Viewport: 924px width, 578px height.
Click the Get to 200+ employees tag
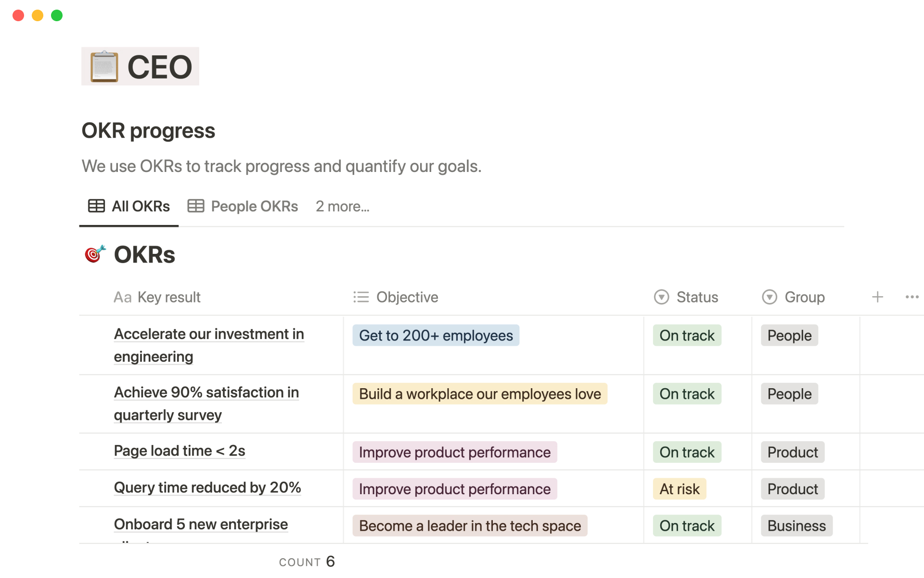pos(436,335)
